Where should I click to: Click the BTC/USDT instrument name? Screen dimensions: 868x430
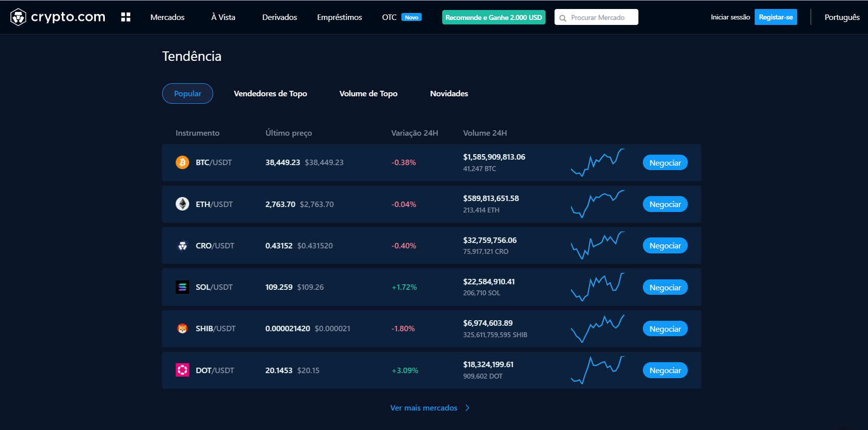pos(214,163)
